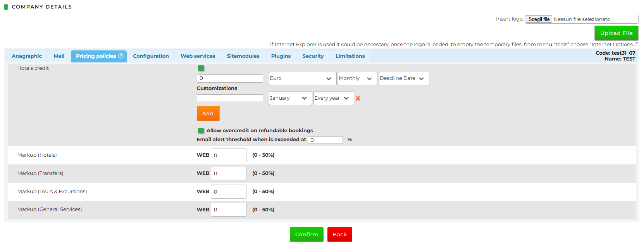Viewport: 644px width, 249px height.
Task: Switch to the Anagraphic tab
Action: (27, 56)
